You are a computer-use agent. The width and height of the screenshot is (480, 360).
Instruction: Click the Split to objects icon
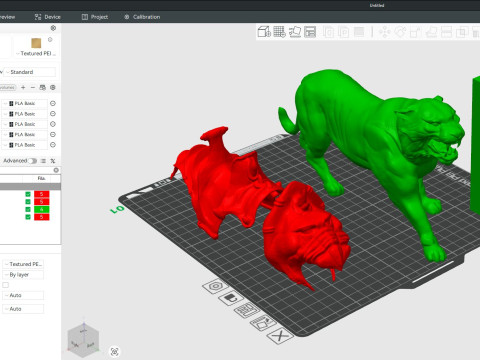coord(328,32)
